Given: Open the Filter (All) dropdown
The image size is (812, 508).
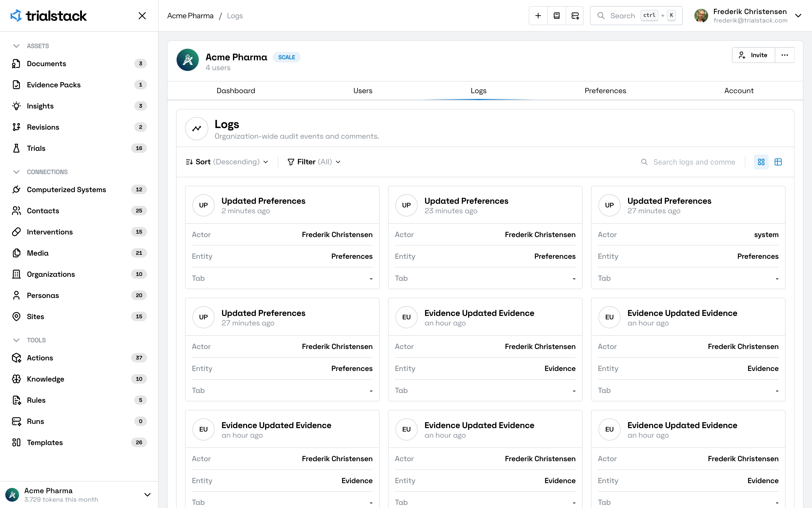Looking at the screenshot, I should pos(314,162).
